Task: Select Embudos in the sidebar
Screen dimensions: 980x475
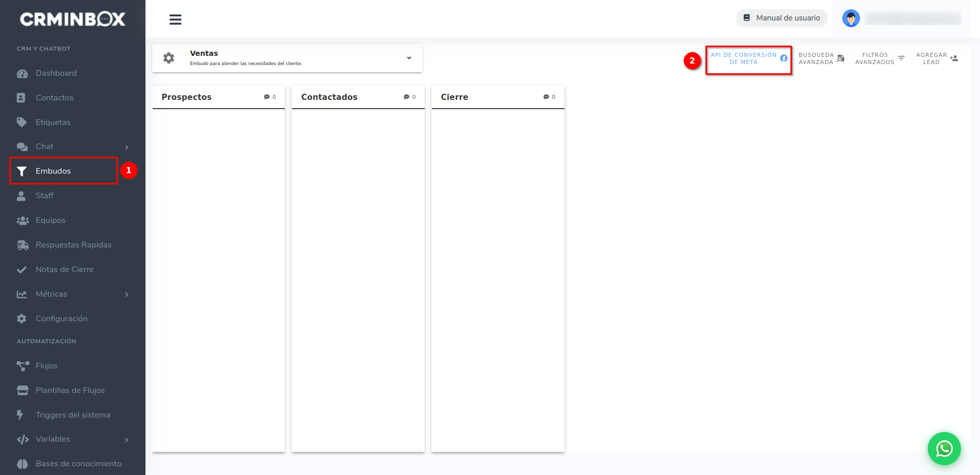Action: (53, 171)
